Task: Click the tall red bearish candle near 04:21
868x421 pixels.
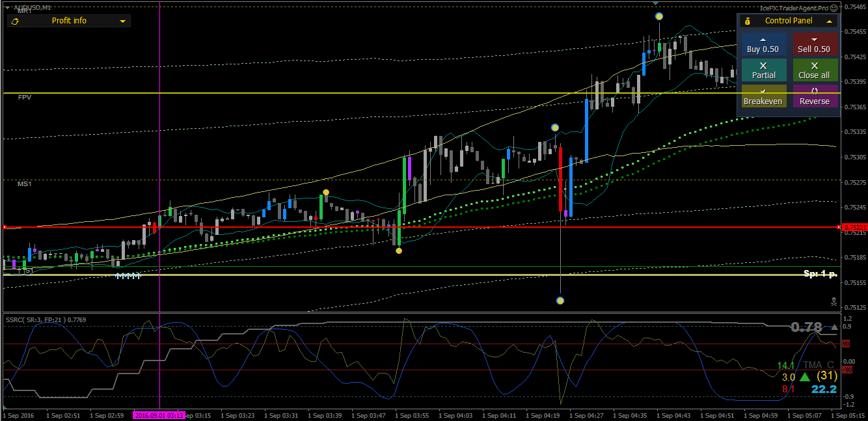Action: coord(560,179)
